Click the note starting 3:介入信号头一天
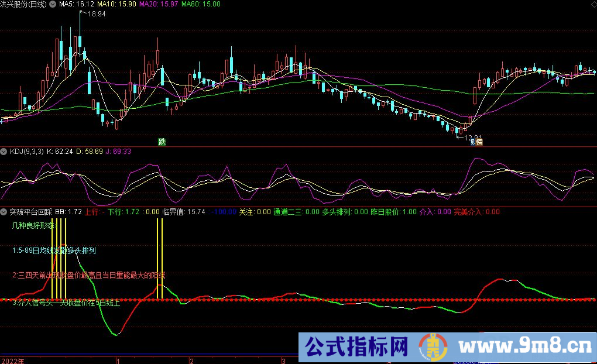 [66, 303]
